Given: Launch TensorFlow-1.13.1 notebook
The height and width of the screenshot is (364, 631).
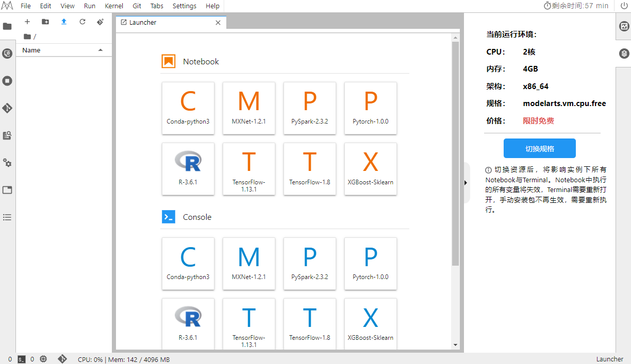Looking at the screenshot, I should click(249, 169).
